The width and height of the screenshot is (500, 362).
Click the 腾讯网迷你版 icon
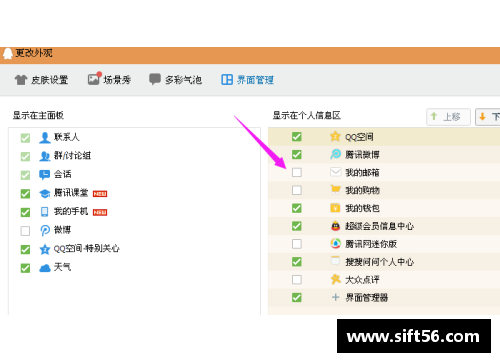pyautogui.click(x=335, y=243)
